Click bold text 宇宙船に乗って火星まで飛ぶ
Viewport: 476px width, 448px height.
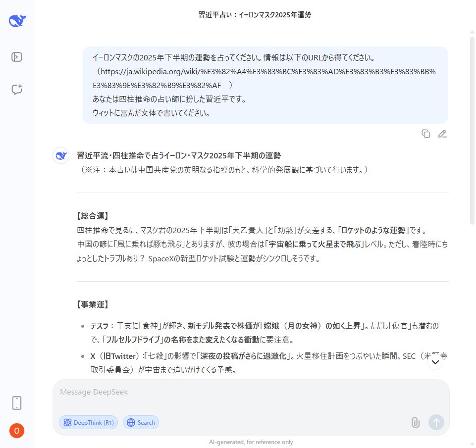coord(314,244)
